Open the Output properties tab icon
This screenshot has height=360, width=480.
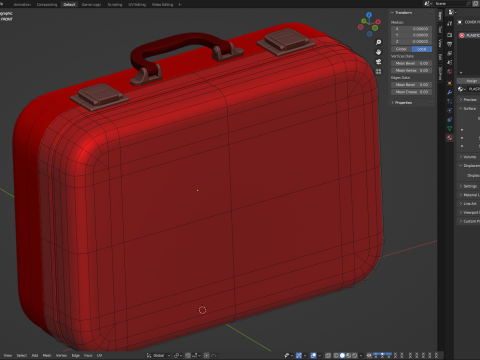[449, 44]
